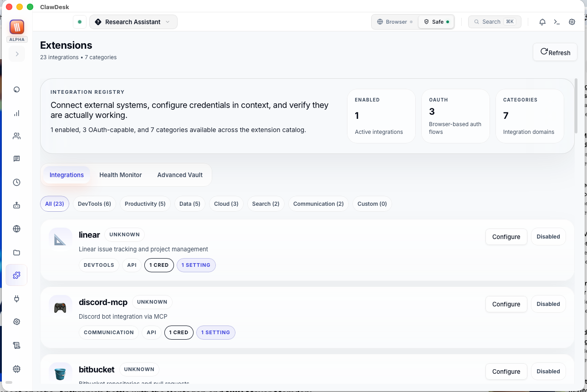Click the globe browser icon in the sidebar
587x392 pixels.
pyautogui.click(x=16, y=229)
